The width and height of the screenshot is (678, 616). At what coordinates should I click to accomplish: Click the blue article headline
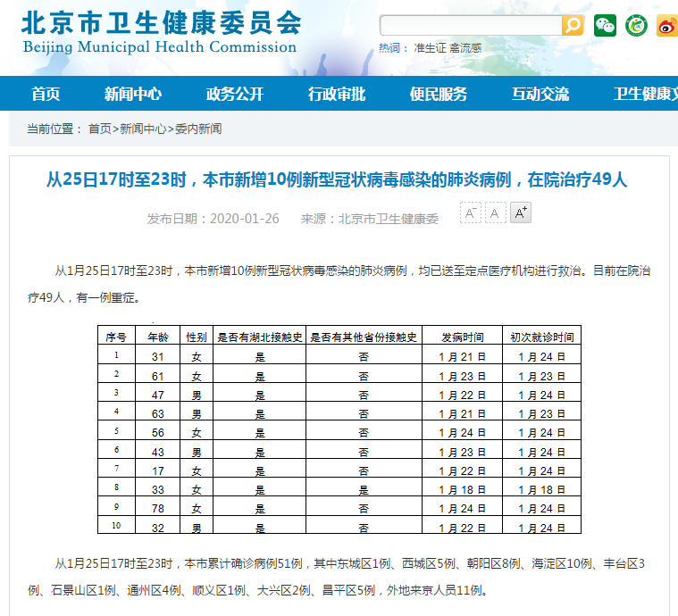pyautogui.click(x=337, y=179)
